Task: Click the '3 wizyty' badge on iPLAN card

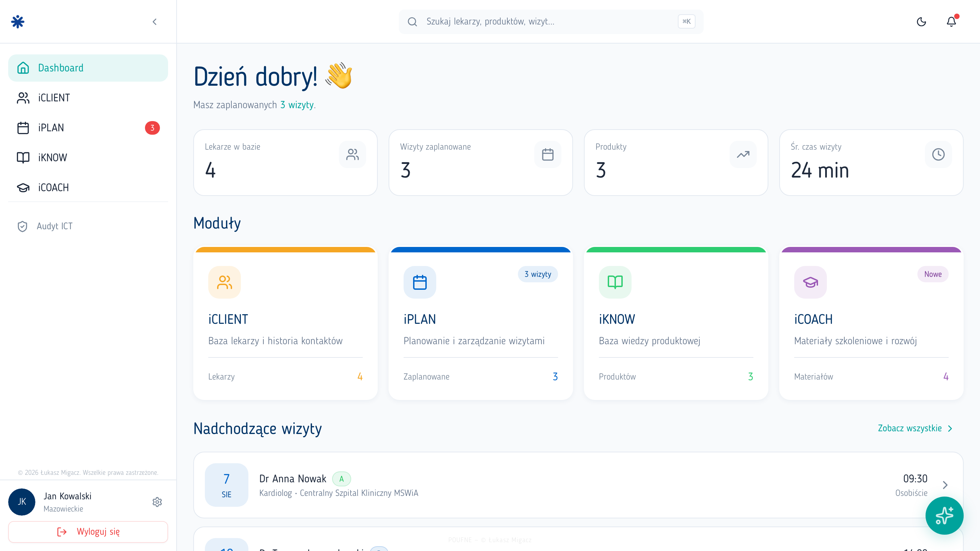Action: tap(538, 274)
